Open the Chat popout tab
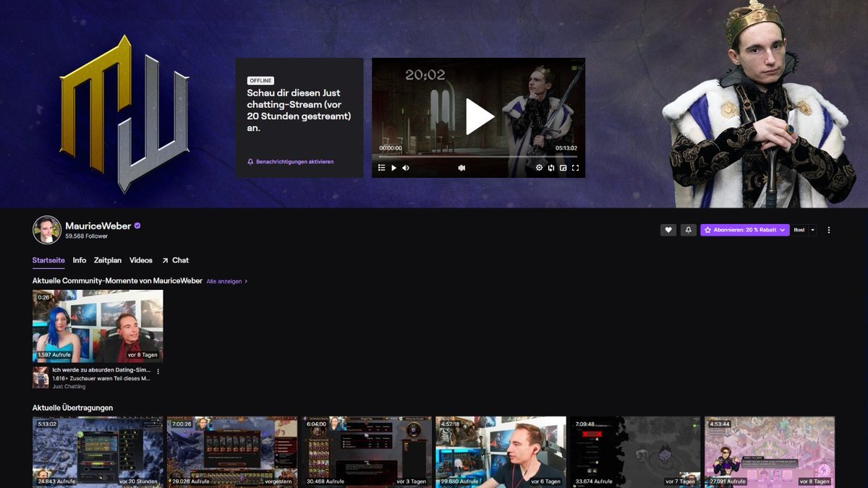This screenshot has width=868, height=488. 175,260
